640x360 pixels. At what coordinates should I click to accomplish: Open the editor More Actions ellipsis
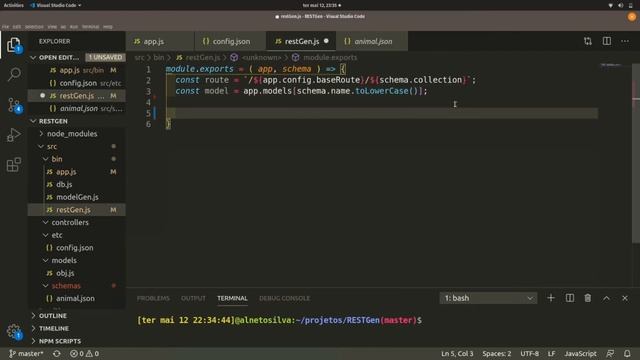pyautogui.click(x=625, y=41)
